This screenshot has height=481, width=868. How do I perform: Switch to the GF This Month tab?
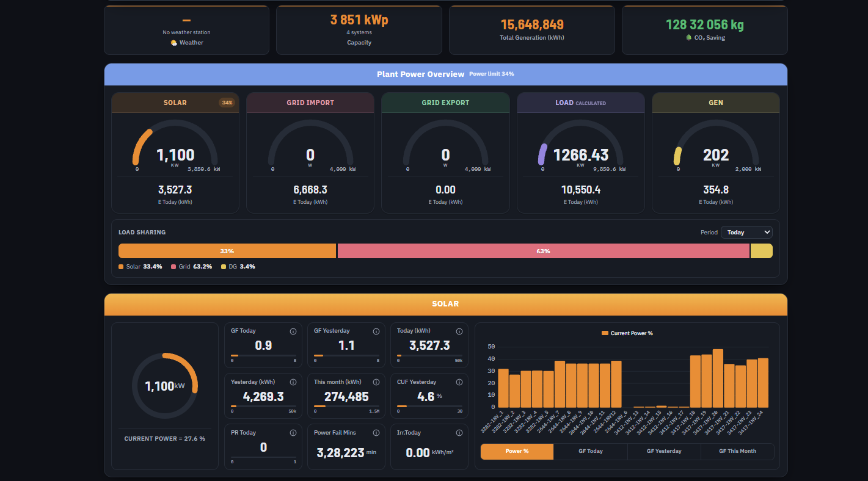pyautogui.click(x=737, y=451)
